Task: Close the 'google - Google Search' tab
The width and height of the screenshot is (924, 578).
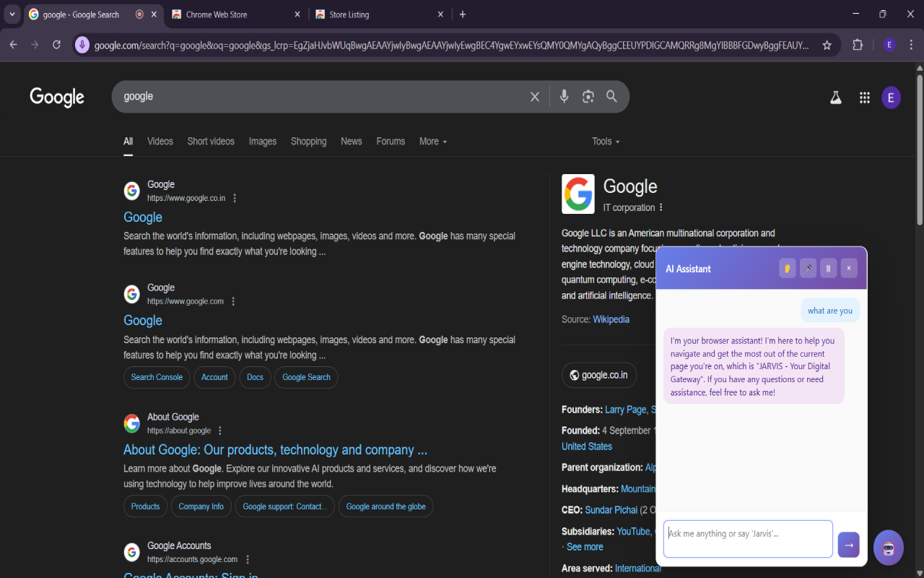Action: coord(154,14)
